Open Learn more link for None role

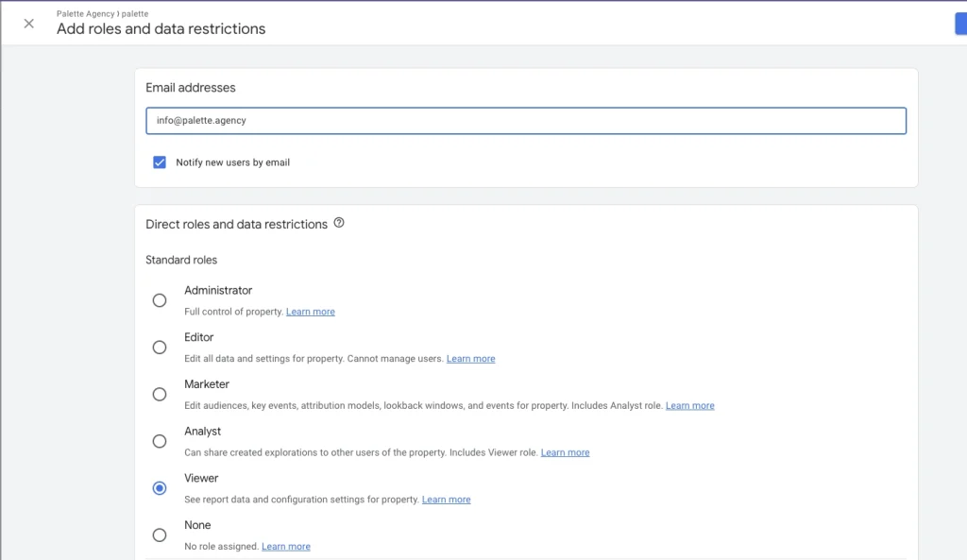[285, 546]
